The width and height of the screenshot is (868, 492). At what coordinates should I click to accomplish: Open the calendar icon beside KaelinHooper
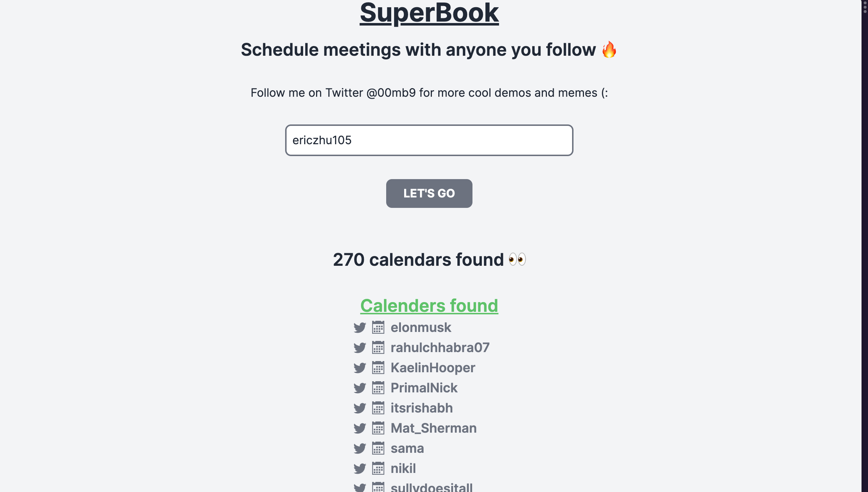pyautogui.click(x=378, y=368)
